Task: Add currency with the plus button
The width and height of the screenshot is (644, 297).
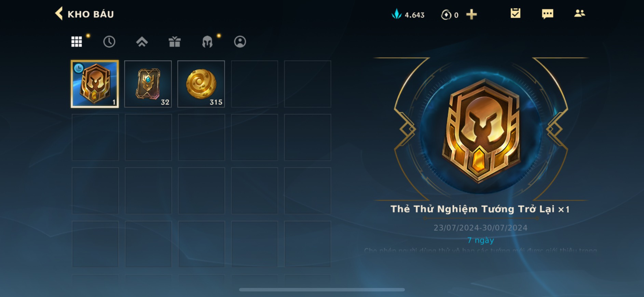Action: pos(471,14)
